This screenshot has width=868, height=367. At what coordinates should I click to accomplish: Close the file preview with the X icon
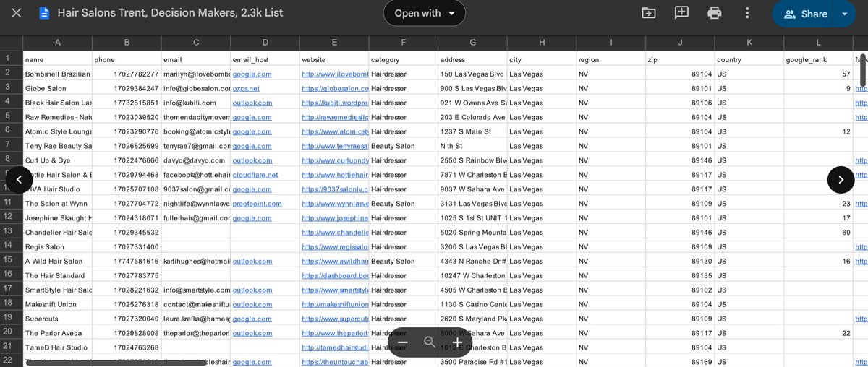tap(17, 14)
